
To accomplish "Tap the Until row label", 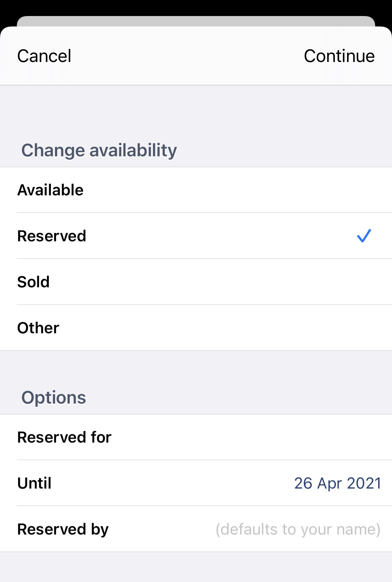I will pos(34,483).
